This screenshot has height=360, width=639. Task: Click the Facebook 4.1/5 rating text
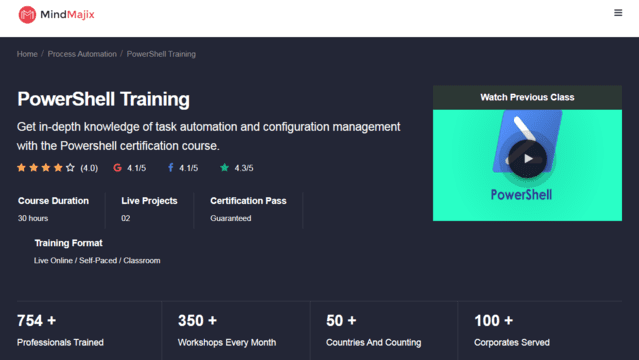click(189, 168)
